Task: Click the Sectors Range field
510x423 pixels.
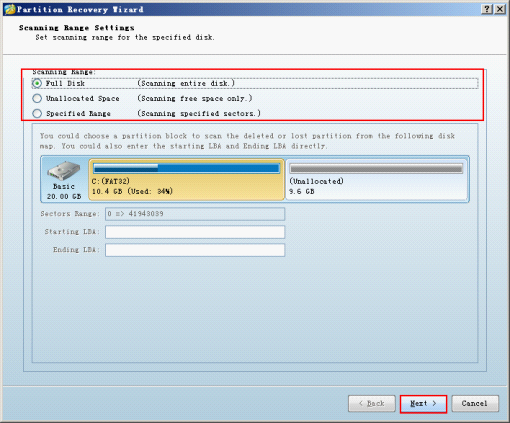Action: pos(195,214)
